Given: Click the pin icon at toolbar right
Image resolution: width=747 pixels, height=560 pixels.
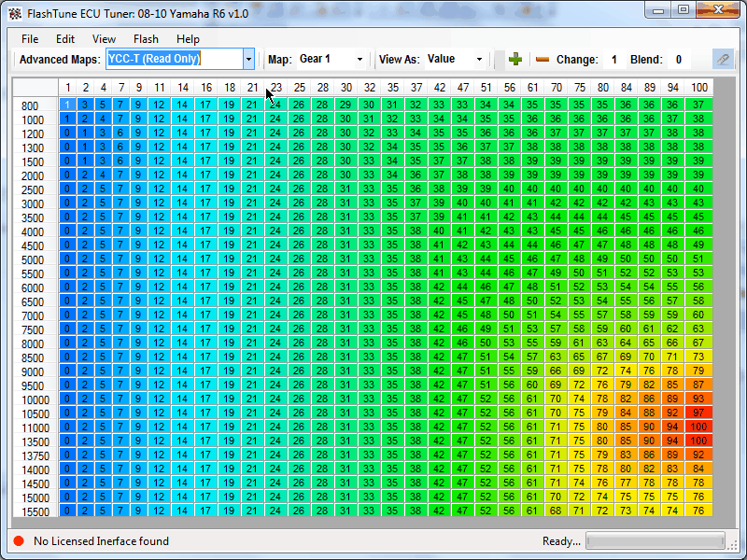Looking at the screenshot, I should 723,59.
